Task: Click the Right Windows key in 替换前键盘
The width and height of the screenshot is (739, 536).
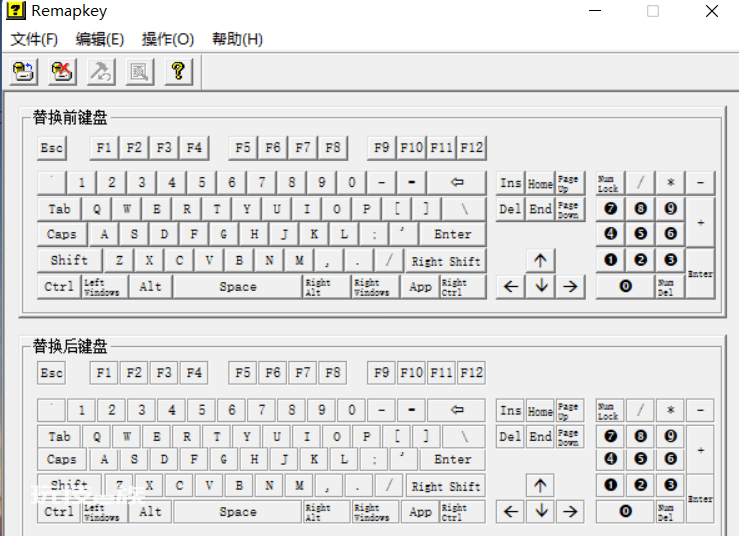Action: [376, 287]
